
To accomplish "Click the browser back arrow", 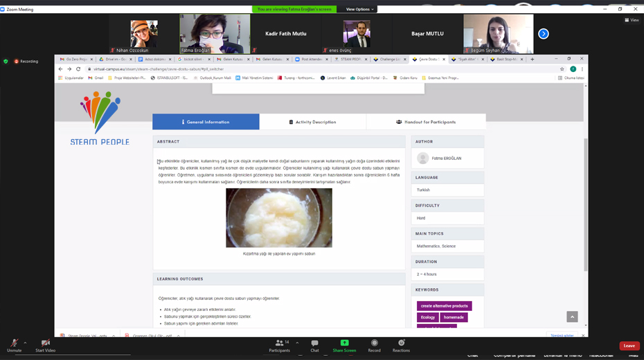I will point(60,69).
